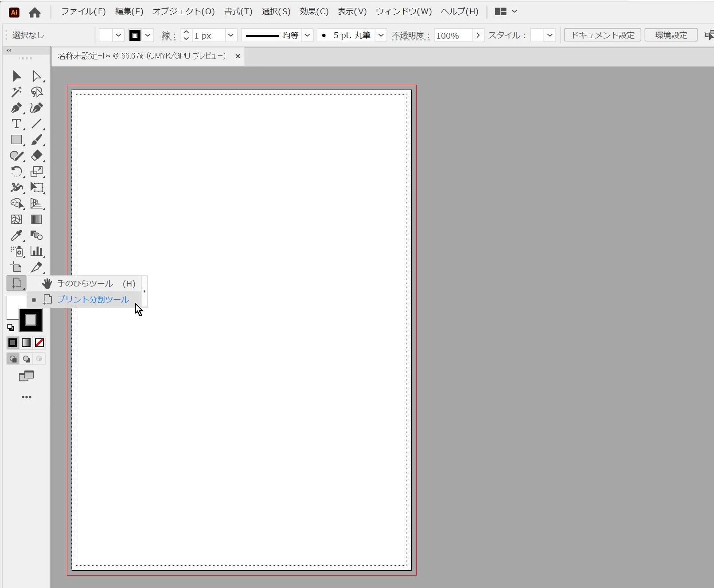
Task: Choose プリント分割ツール from the flyout
Action: tap(85, 300)
